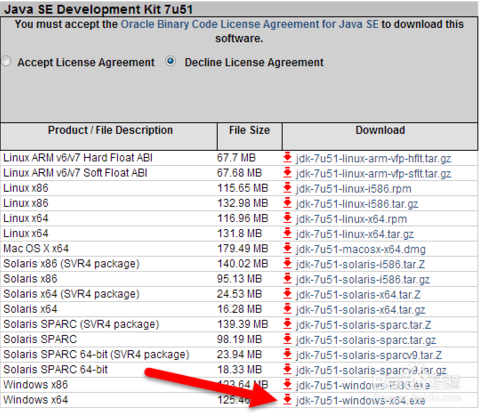Select Linux ARM v6/v7 Soft Float ABI text
This screenshot has height=413, width=480.
coord(75,173)
